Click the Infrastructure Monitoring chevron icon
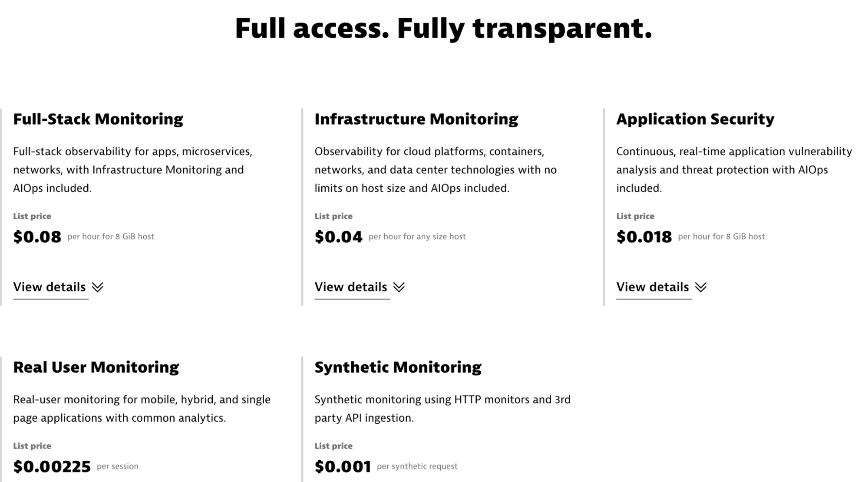Image resolution: width=868 pixels, height=482 pixels. tap(399, 287)
